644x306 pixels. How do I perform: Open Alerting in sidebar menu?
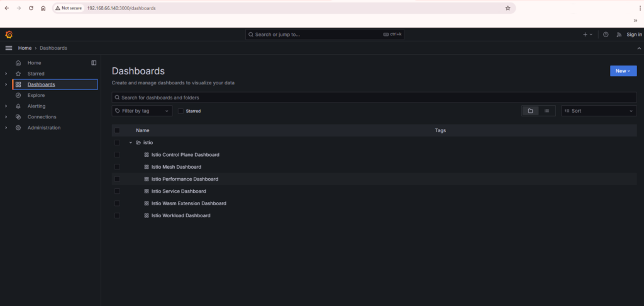point(36,106)
